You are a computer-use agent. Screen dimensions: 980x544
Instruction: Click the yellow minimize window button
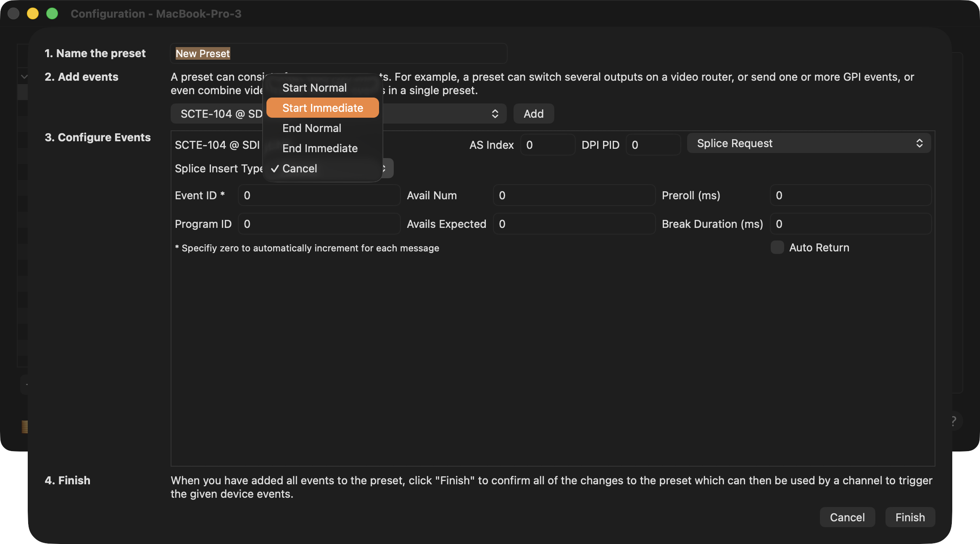coord(33,13)
